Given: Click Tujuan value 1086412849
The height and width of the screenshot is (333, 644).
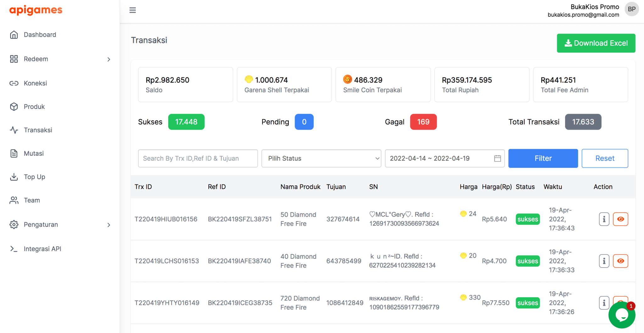Looking at the screenshot, I should [x=345, y=303].
